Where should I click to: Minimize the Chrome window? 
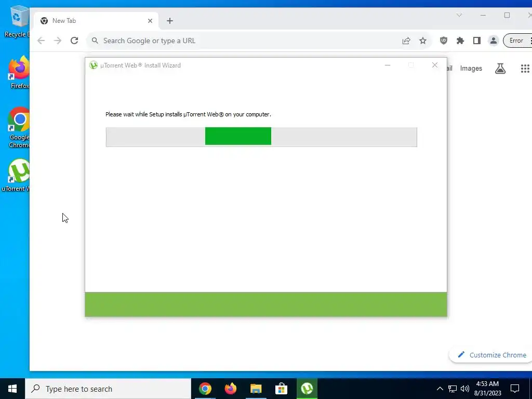(483, 15)
